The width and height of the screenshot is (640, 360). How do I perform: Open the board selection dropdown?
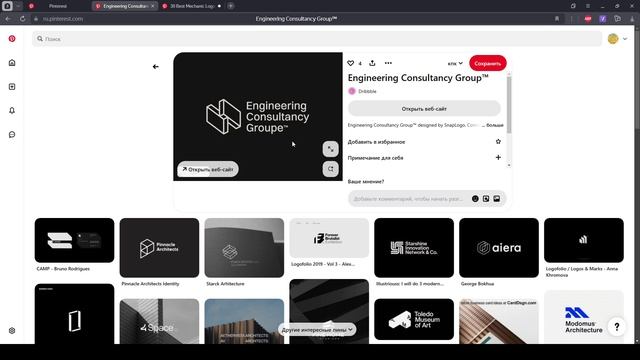pos(455,63)
